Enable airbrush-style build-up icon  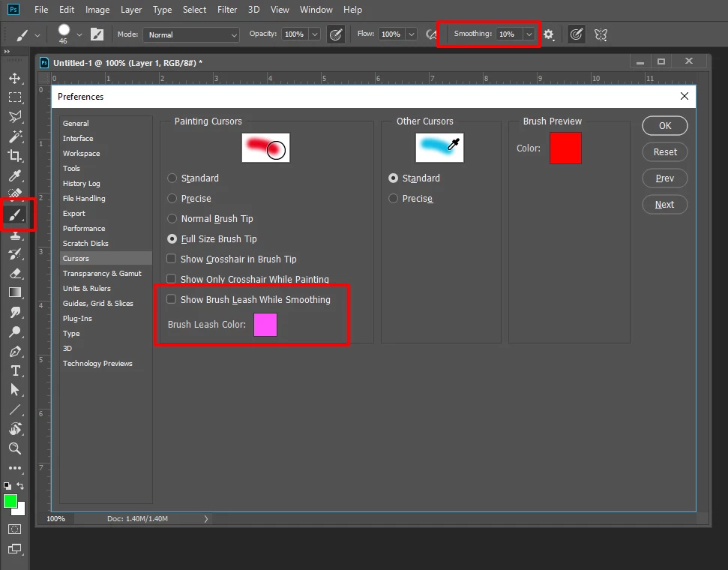point(432,34)
